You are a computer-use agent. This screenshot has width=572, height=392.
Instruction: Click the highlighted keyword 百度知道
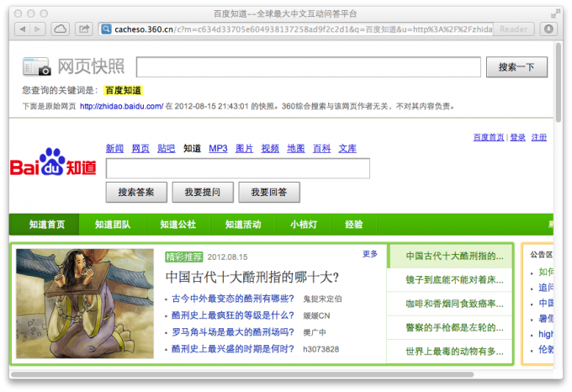tap(124, 91)
